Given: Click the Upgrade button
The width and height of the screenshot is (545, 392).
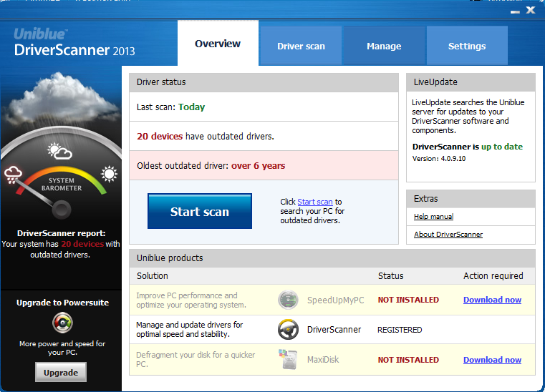Looking at the screenshot, I should click(61, 372).
